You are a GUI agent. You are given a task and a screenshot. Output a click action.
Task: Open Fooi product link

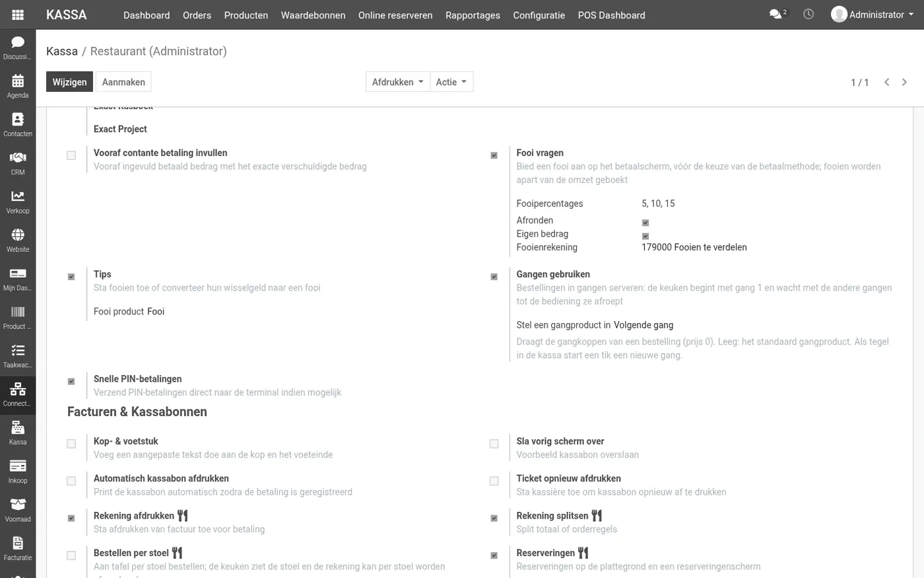coord(156,311)
